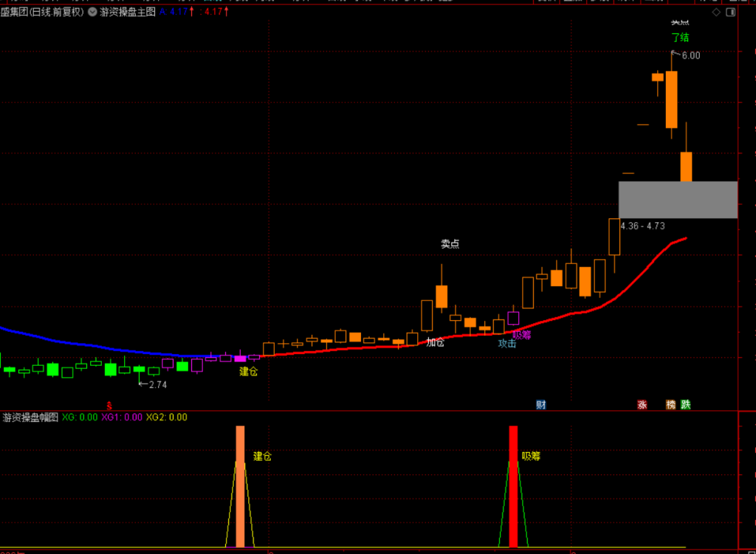Click the 加仓 signal label
This screenshot has height=554, width=756.
(436, 342)
